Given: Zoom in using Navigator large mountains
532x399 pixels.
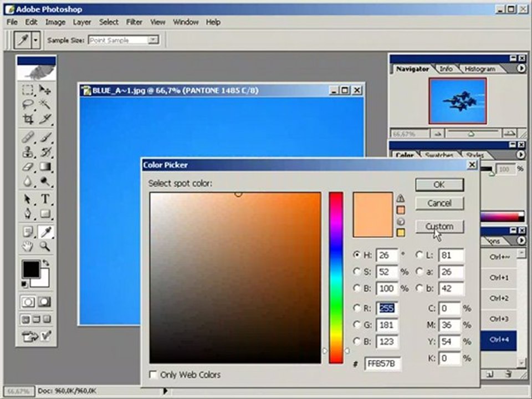Looking at the screenshot, I should [510, 134].
